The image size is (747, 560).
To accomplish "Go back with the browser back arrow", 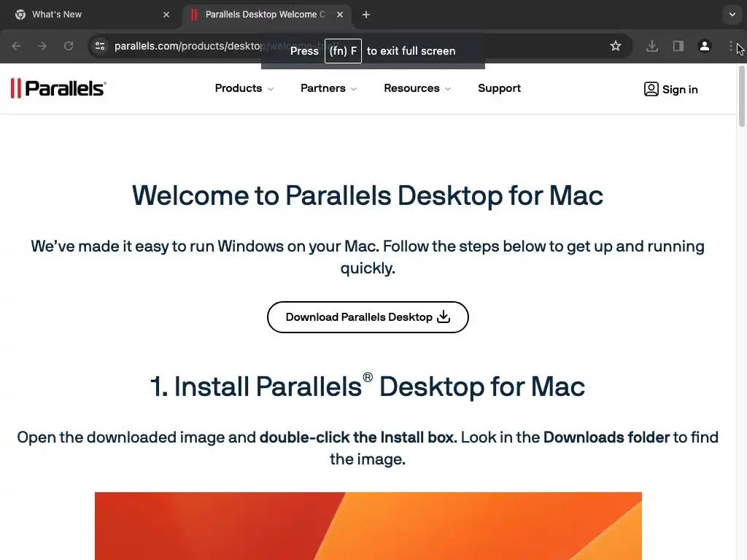I will point(16,46).
